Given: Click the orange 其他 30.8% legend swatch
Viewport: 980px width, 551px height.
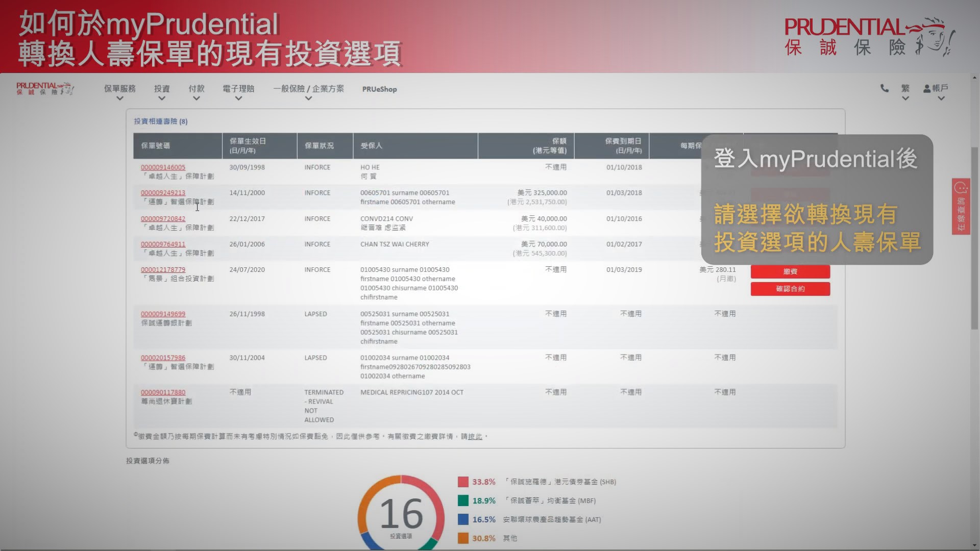Looking at the screenshot, I should pos(463,539).
